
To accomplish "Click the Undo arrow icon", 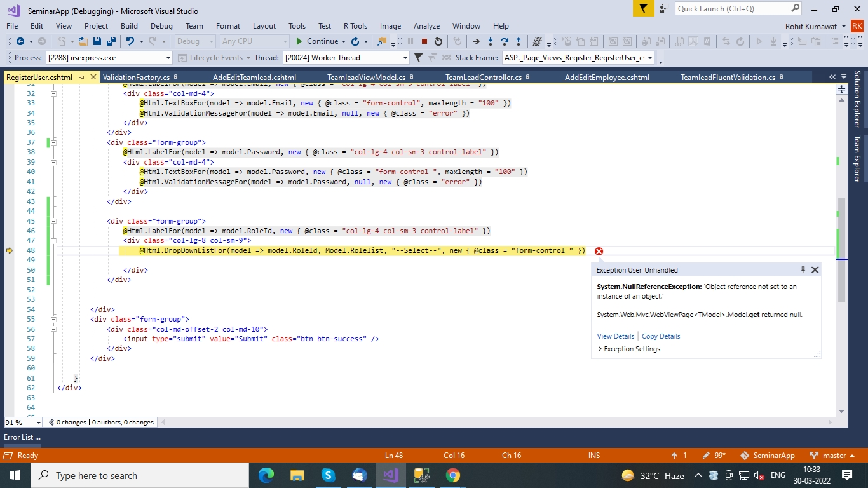I will 130,41.
